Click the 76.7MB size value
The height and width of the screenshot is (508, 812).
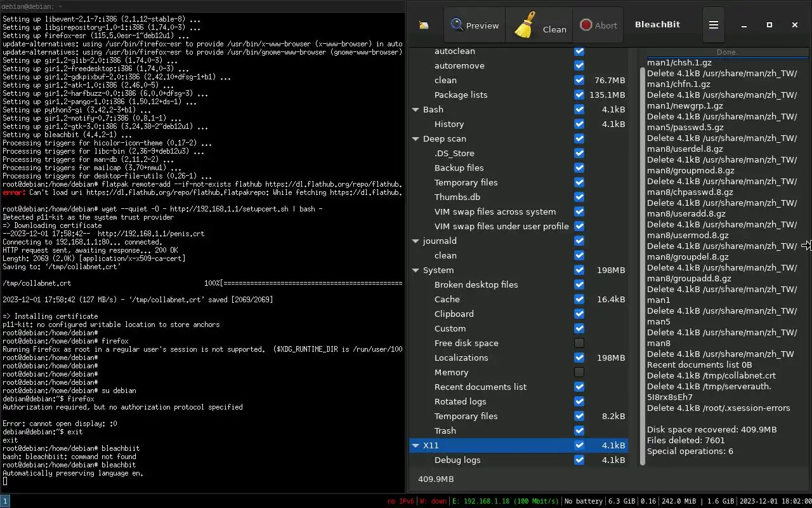(x=610, y=80)
